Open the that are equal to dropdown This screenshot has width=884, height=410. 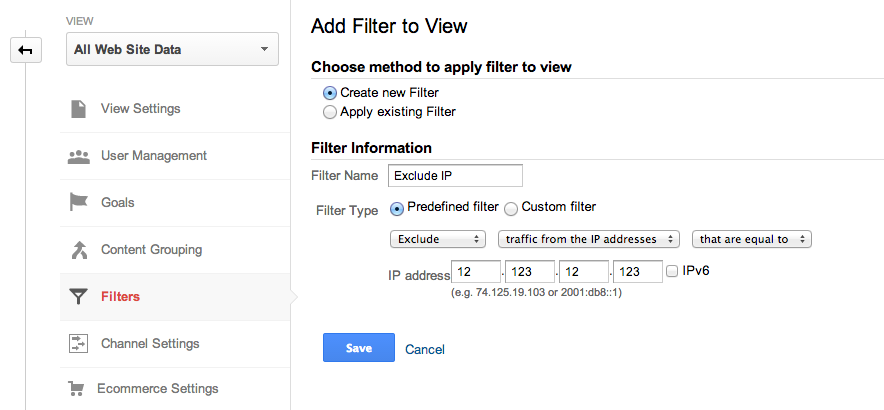751,239
